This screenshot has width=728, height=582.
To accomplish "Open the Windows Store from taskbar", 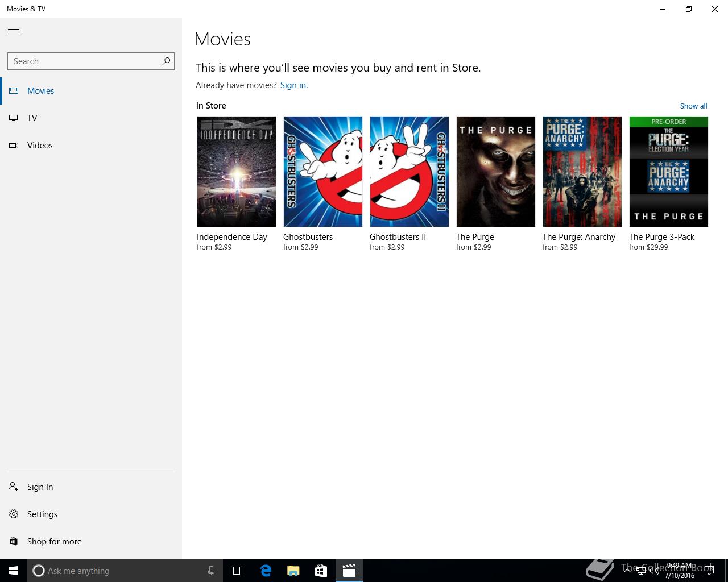I will coord(321,571).
